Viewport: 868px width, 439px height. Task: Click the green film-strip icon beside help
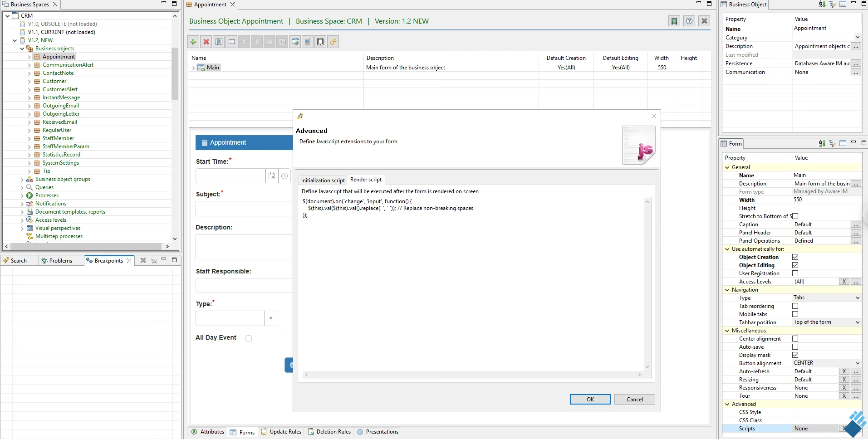coord(674,21)
